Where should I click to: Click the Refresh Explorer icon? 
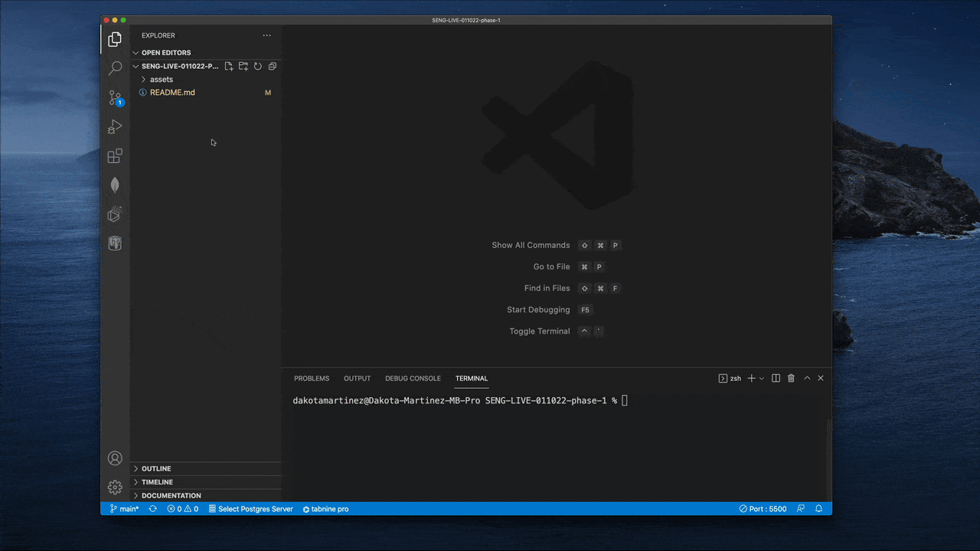coord(257,66)
